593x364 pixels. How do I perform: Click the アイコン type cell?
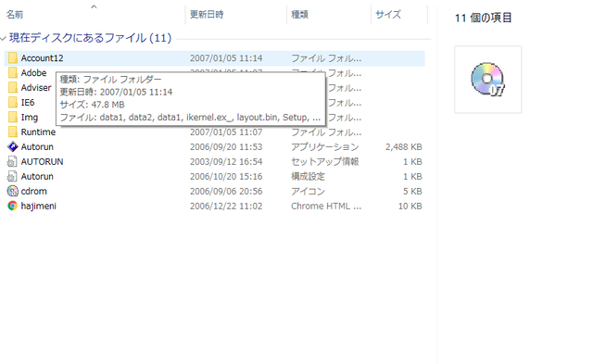[x=308, y=191]
